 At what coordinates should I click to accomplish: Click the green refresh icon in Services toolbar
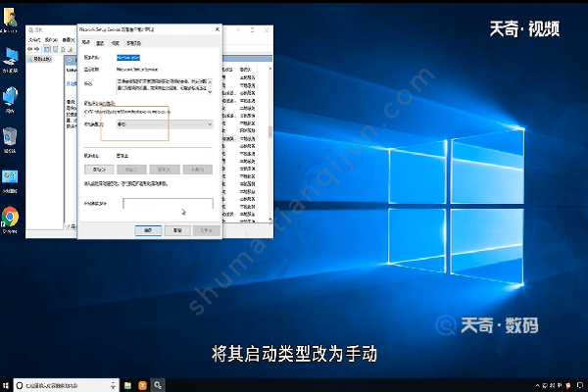point(63,49)
